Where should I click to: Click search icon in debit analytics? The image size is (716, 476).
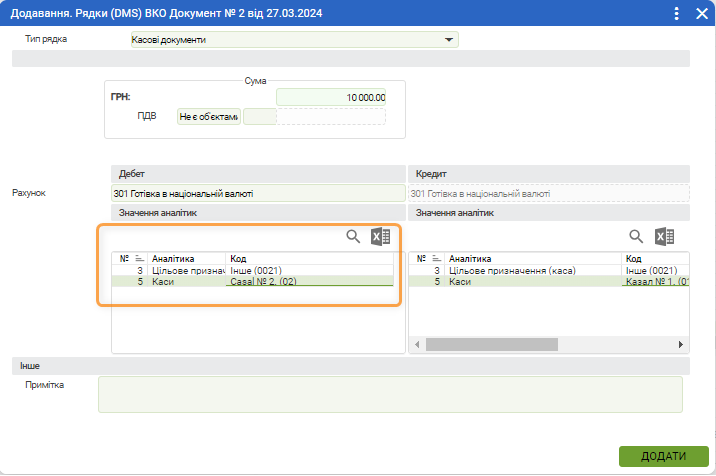click(x=353, y=236)
